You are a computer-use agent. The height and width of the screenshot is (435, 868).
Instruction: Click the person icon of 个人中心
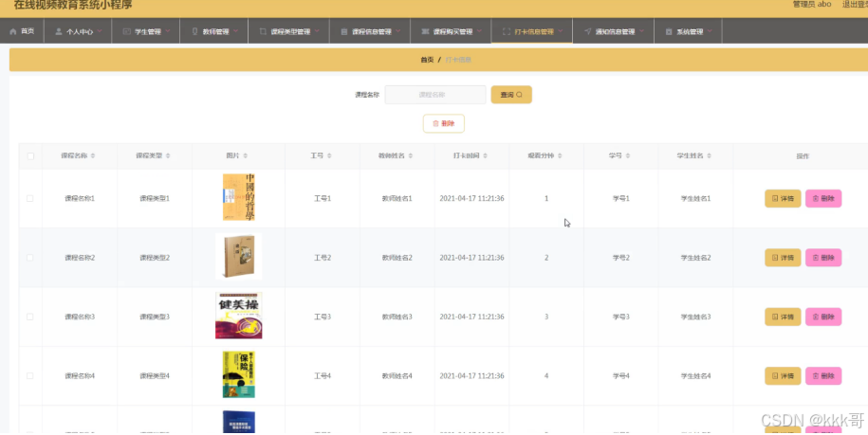59,31
